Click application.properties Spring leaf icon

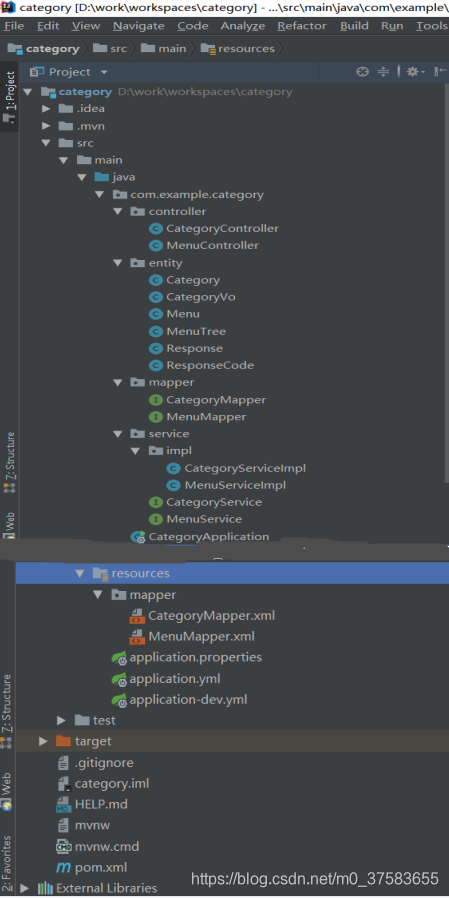(x=119, y=658)
